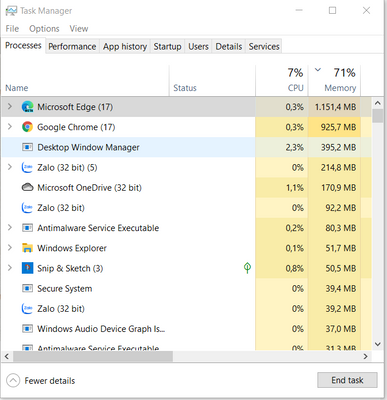Image resolution: width=387 pixels, height=400 pixels.
Task: Sort by the Memory column header
Action: 334,81
